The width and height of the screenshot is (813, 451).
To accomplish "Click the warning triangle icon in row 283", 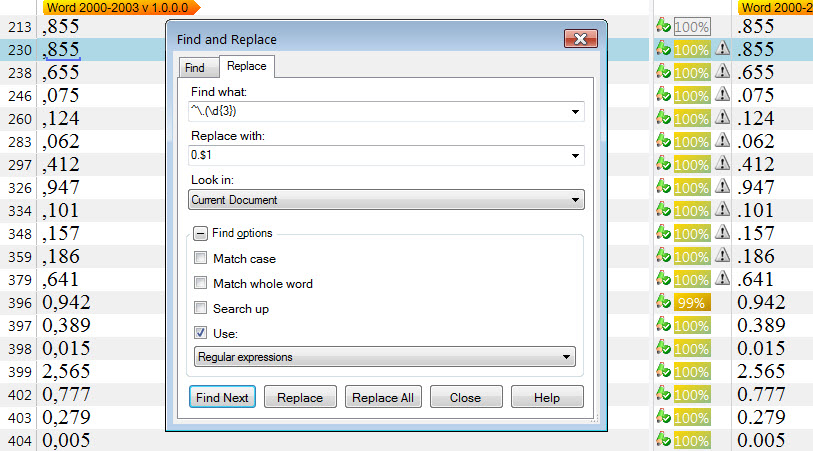I will click(x=724, y=141).
